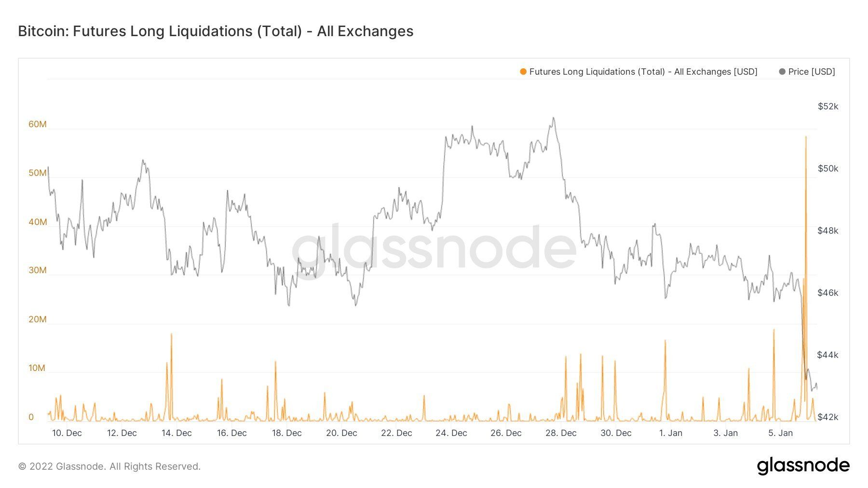Click the 60M left axis label
This screenshot has width=868, height=488.
pyautogui.click(x=38, y=124)
